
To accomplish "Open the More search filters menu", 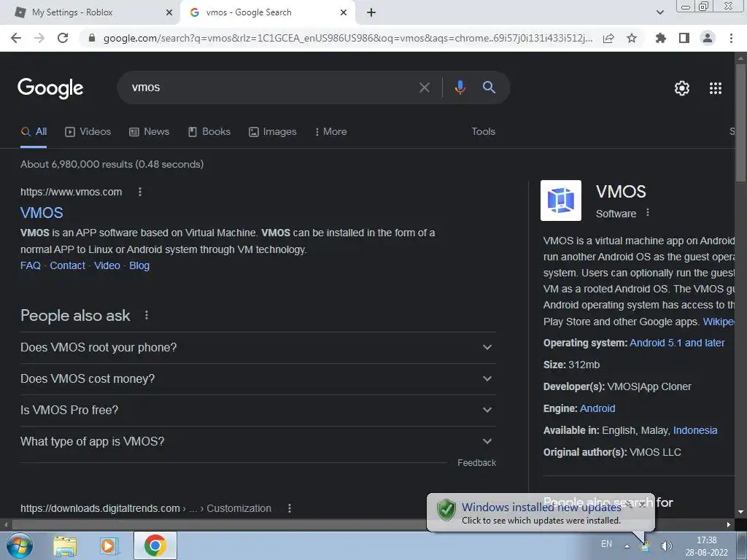I will (331, 131).
